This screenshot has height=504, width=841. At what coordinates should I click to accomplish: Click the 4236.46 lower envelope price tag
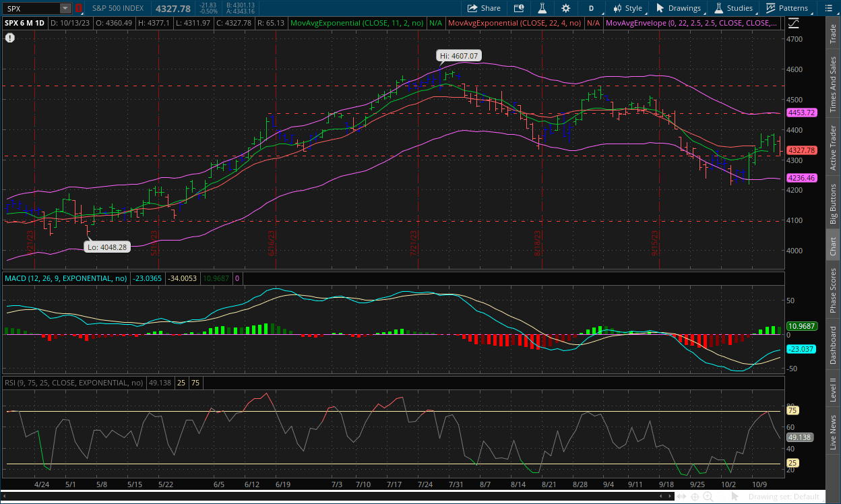click(x=802, y=179)
